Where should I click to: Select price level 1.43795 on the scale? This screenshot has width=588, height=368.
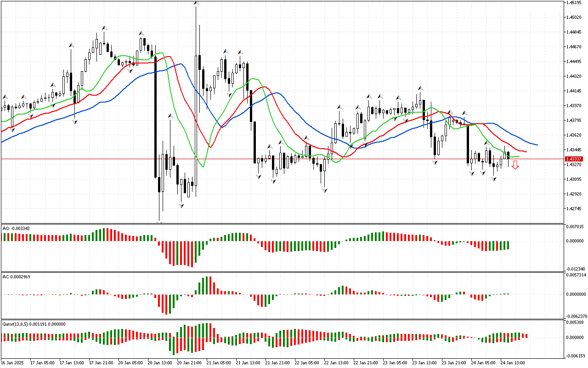point(575,121)
